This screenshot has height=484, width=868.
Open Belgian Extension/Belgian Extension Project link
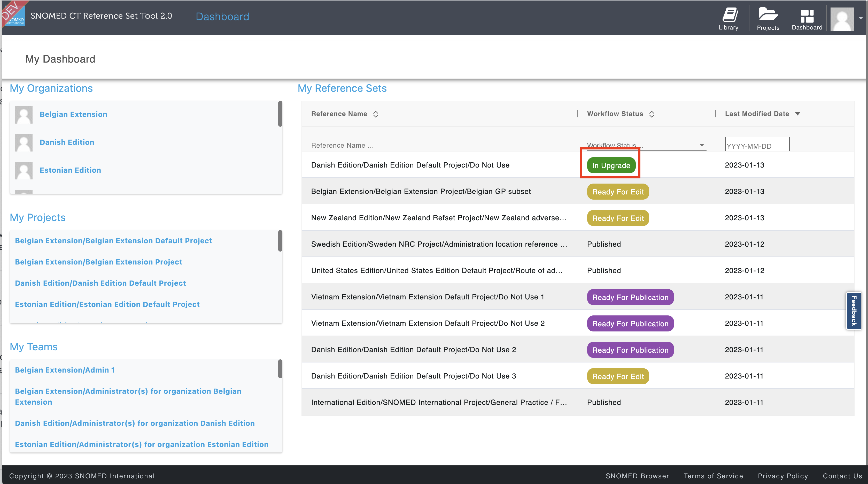tap(98, 262)
